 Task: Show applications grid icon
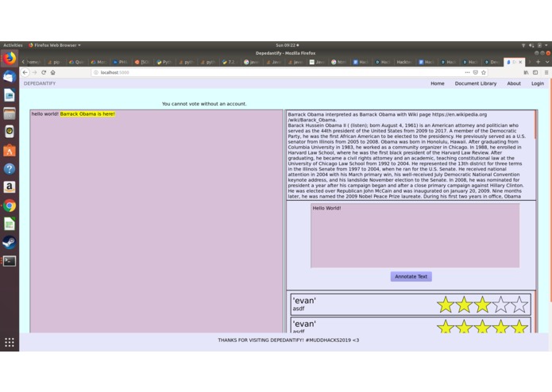point(10,342)
